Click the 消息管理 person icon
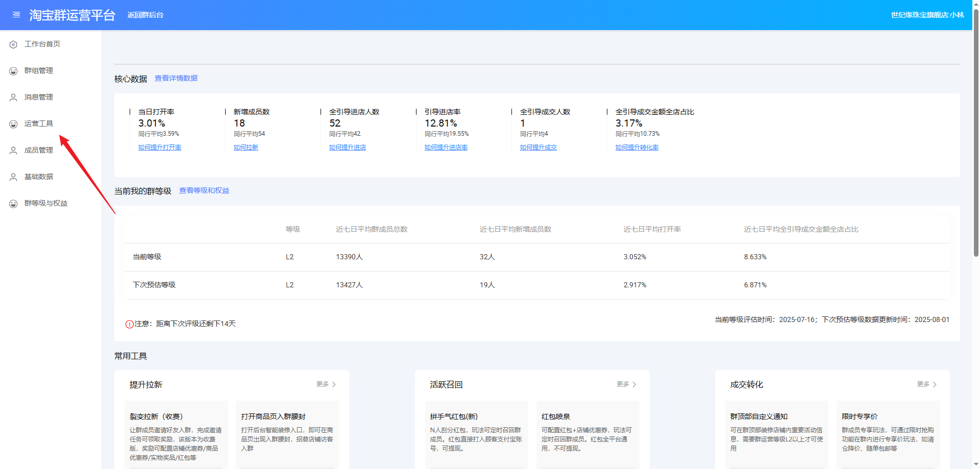Image resolution: width=980 pixels, height=469 pixels. click(x=13, y=97)
